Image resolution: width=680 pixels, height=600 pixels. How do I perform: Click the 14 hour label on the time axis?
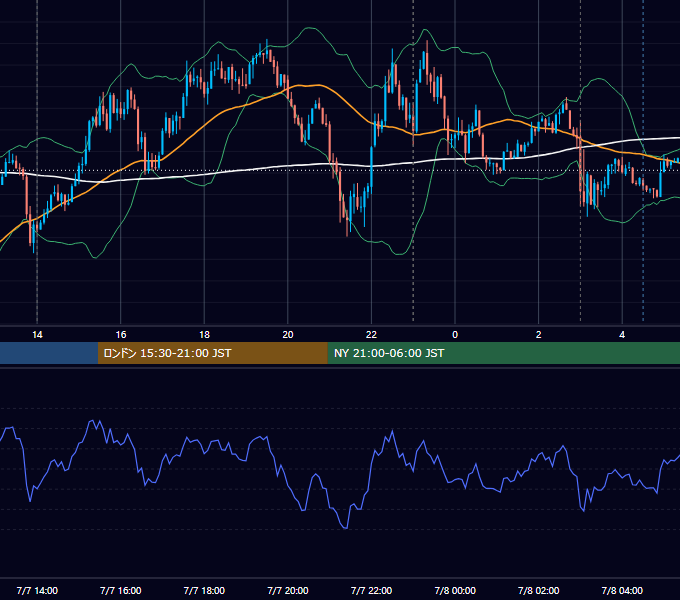[x=37, y=335]
